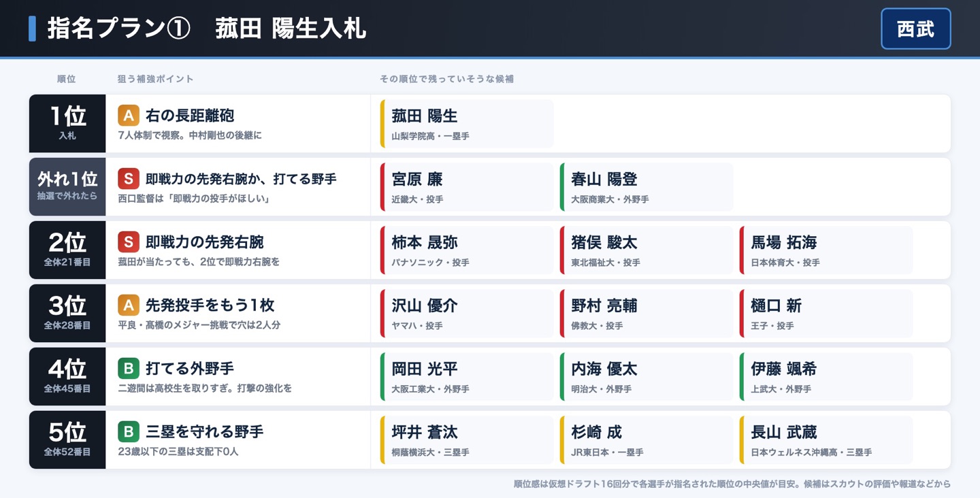This screenshot has height=498, width=980.
Task: Choose the 内海 優太 card
Action: pyautogui.click(x=647, y=377)
